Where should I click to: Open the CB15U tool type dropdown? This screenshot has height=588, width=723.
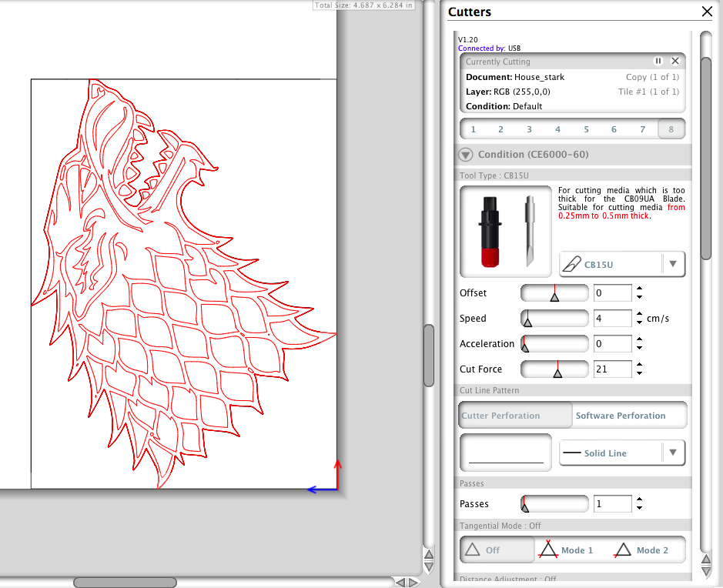point(622,265)
